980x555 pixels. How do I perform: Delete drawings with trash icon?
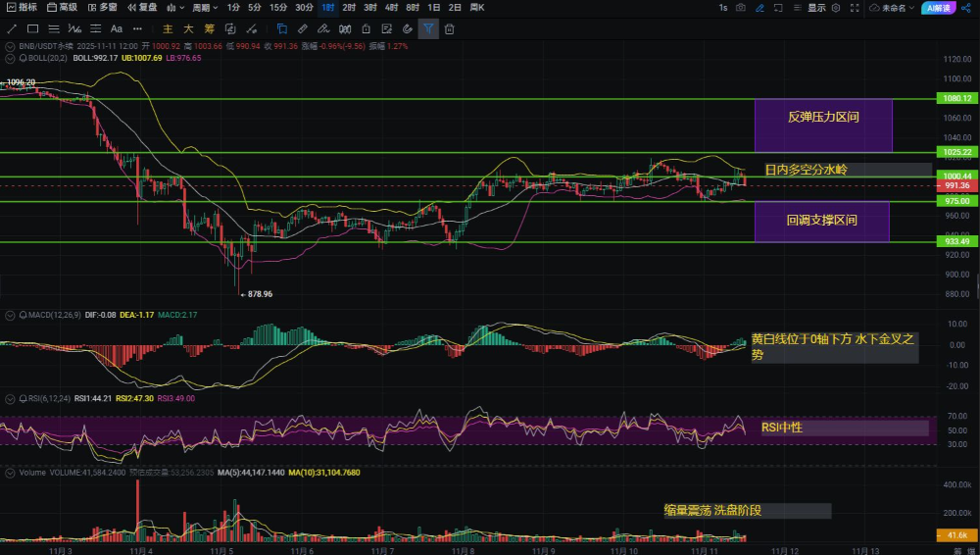tap(450, 28)
